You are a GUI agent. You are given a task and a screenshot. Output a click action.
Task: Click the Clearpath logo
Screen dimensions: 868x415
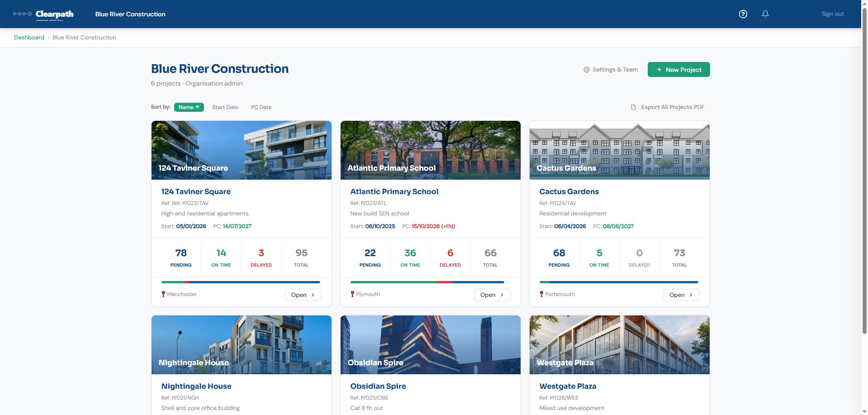coord(43,14)
